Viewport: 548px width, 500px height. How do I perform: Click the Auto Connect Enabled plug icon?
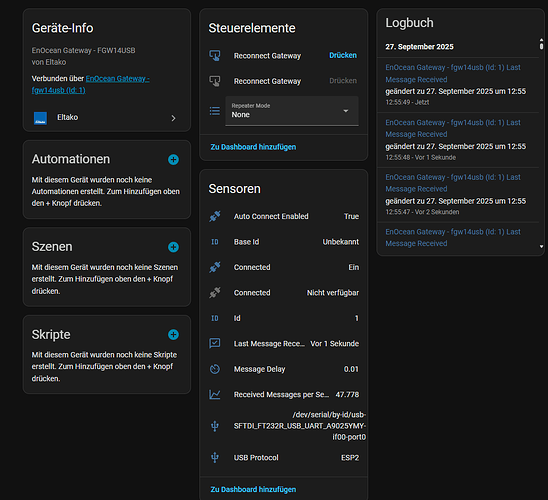pos(215,216)
